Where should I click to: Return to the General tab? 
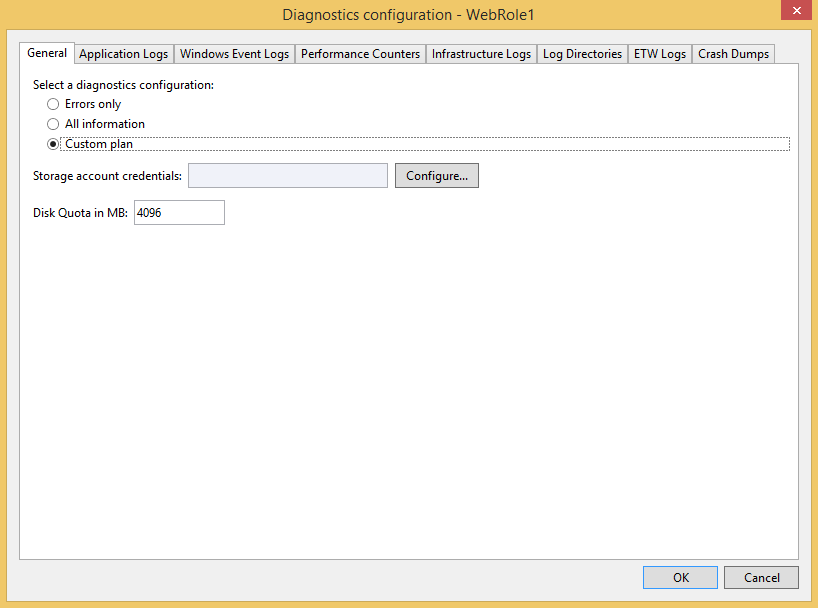[x=46, y=53]
